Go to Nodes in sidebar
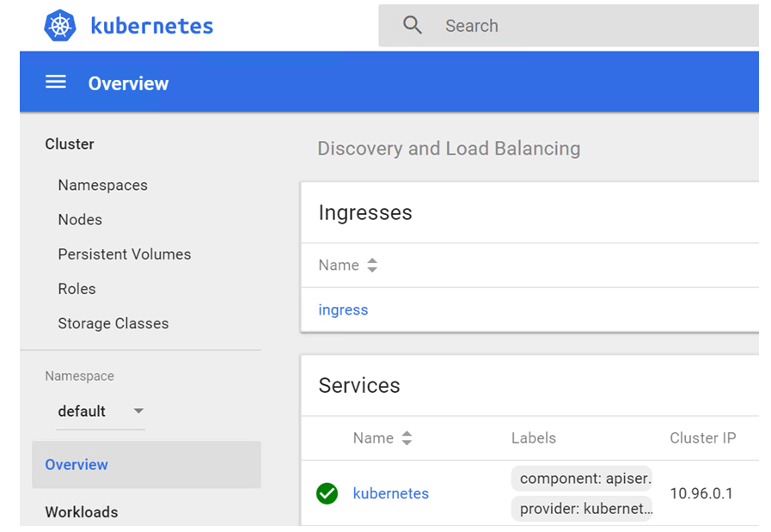The height and width of the screenshot is (532, 771). pyautogui.click(x=80, y=219)
